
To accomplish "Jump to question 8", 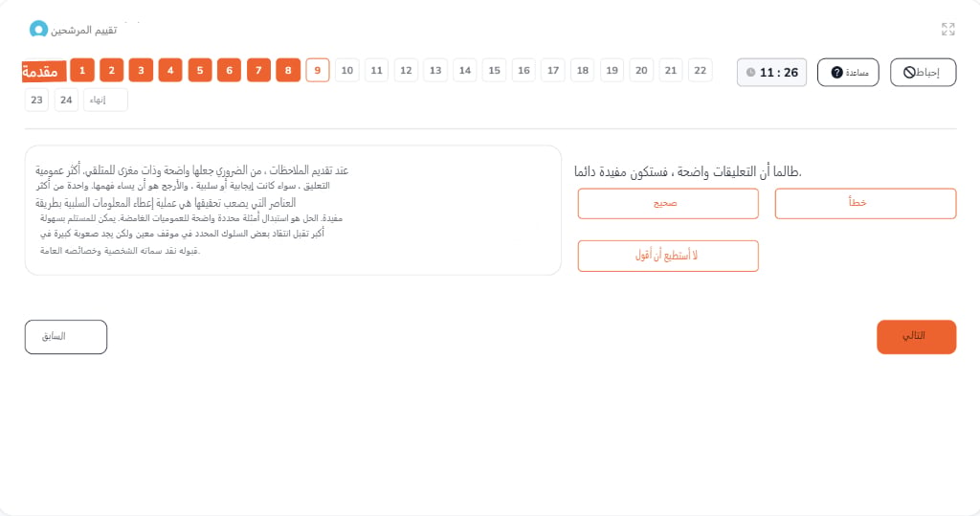I will tap(288, 70).
